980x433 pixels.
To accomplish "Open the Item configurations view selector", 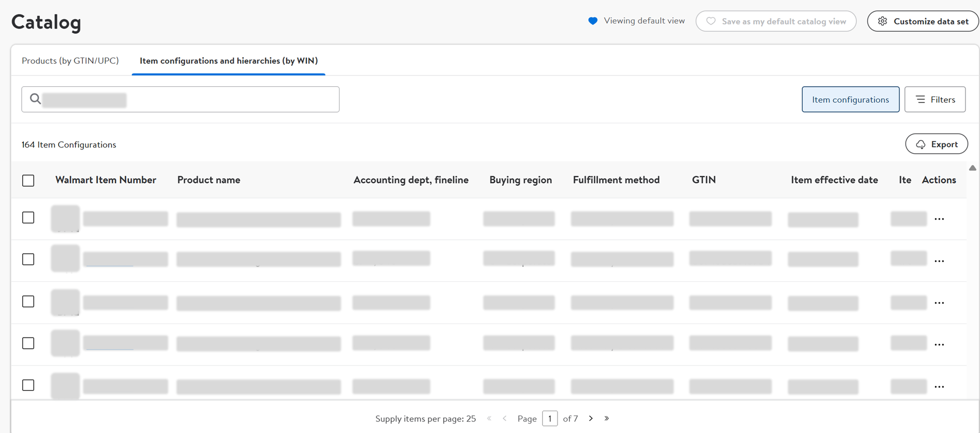I will (850, 99).
